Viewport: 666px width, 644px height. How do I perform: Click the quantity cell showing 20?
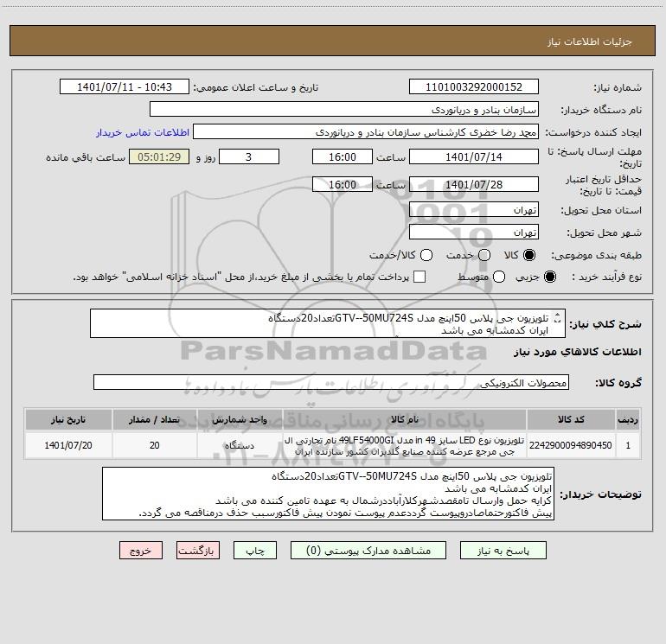(x=155, y=445)
